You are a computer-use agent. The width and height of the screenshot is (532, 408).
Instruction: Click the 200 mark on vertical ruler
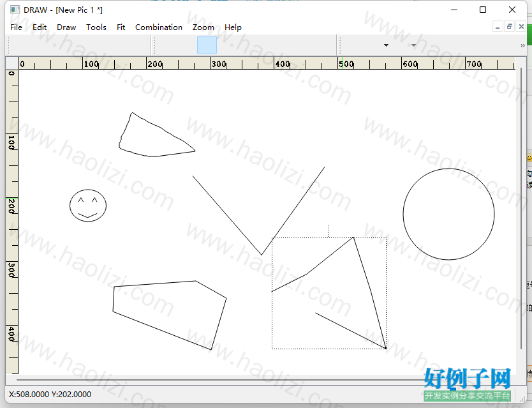click(x=11, y=206)
